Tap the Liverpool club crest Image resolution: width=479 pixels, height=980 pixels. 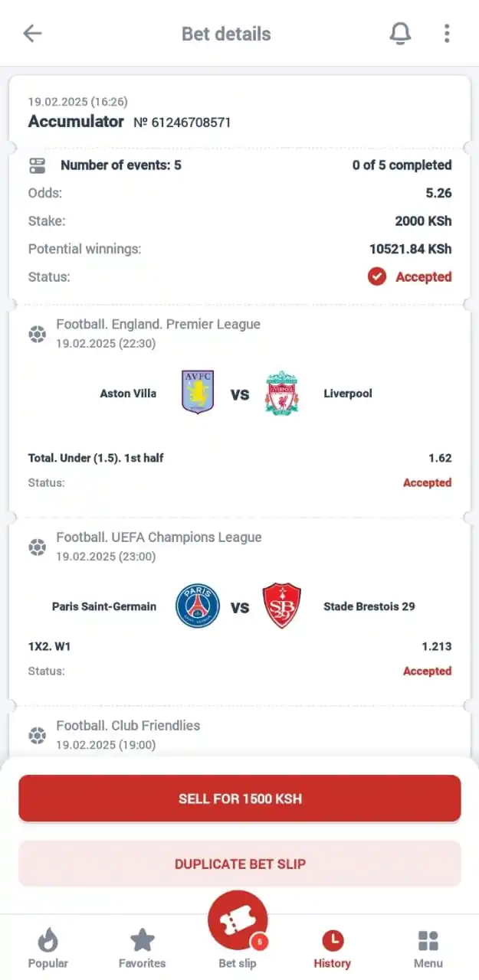[282, 393]
